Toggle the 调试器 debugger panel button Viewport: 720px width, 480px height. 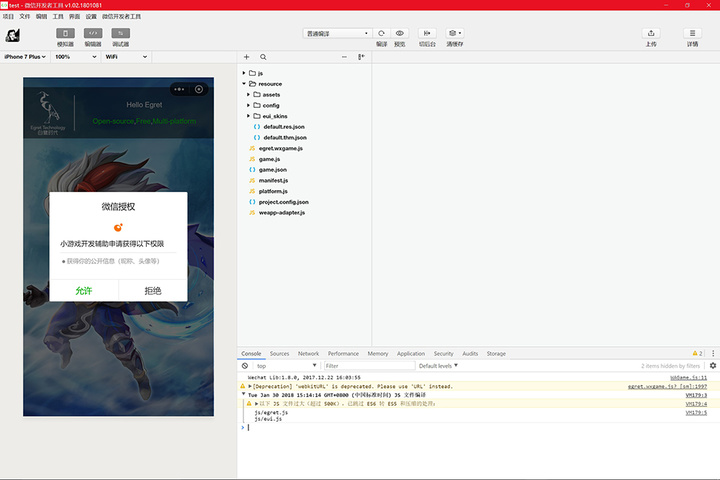pos(120,33)
